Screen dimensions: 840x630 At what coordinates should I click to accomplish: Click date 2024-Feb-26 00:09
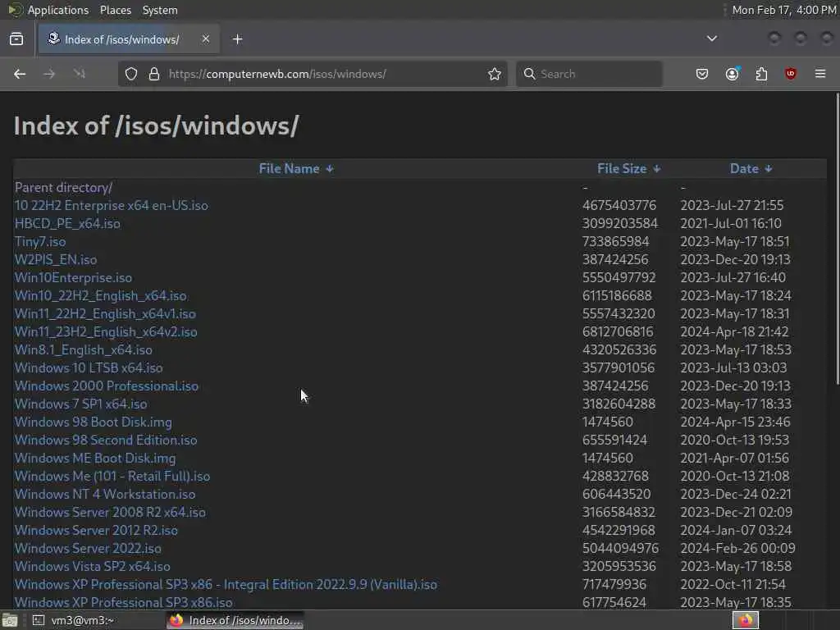point(737,549)
